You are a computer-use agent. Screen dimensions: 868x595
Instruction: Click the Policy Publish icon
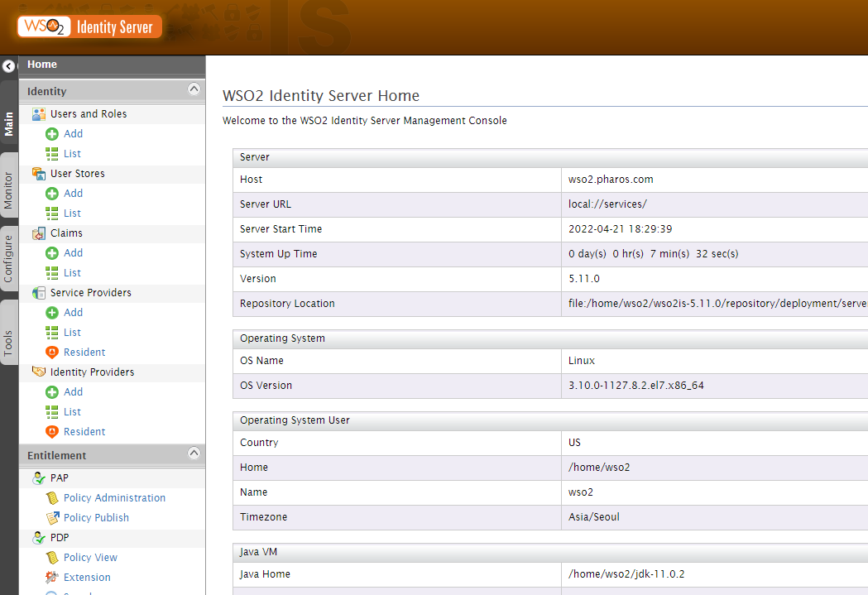[x=52, y=518]
